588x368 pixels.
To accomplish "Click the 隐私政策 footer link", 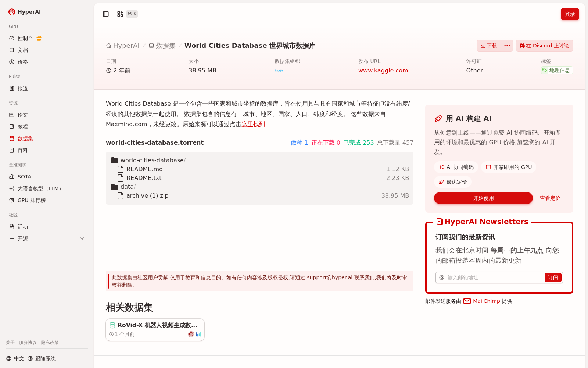I will pyautogui.click(x=50, y=343).
